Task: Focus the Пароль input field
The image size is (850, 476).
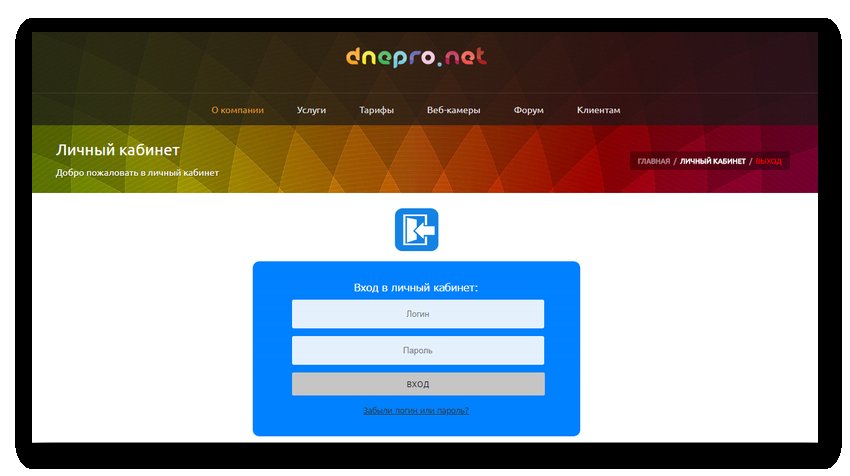Action: coord(417,351)
